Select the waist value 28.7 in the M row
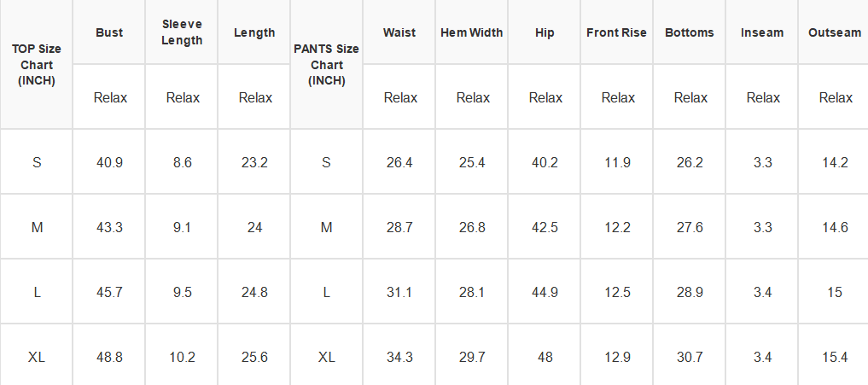The width and height of the screenshot is (868, 385). coord(399,228)
